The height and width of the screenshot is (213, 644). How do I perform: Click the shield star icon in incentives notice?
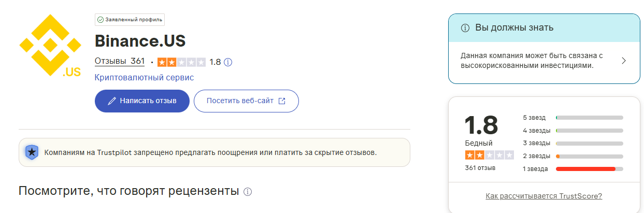32,152
